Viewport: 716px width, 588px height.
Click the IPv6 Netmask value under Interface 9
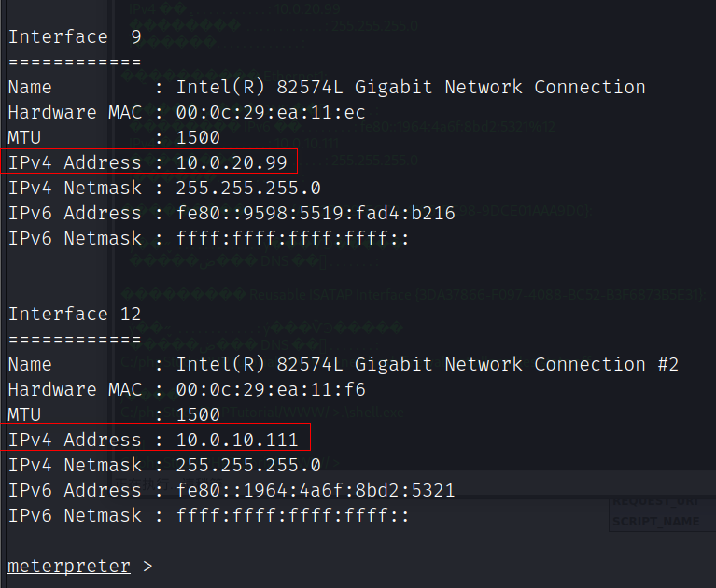click(x=293, y=238)
